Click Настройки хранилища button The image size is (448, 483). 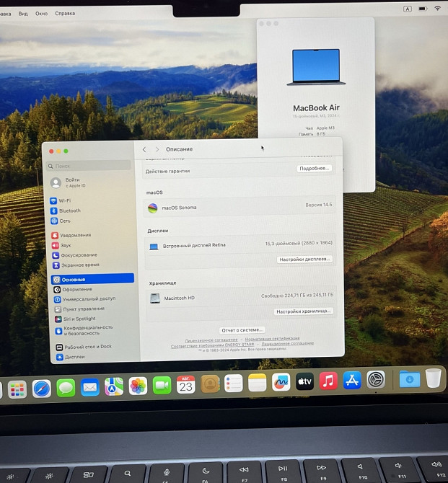pyautogui.click(x=304, y=311)
